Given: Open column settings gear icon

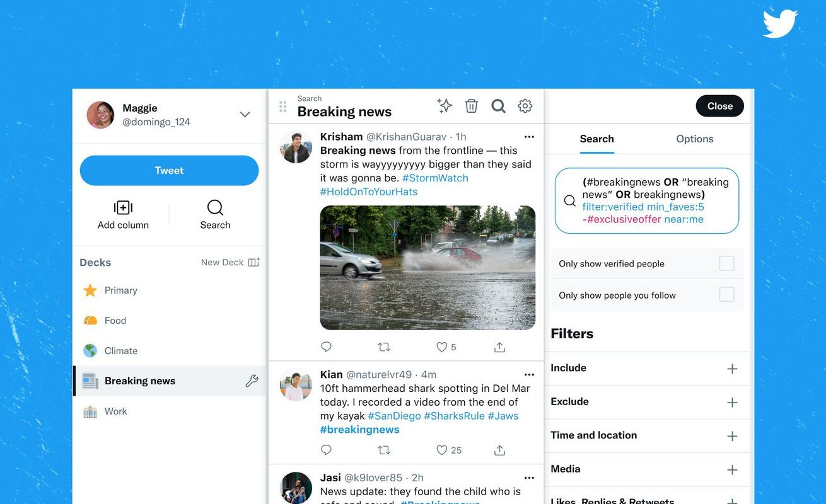Looking at the screenshot, I should coord(525,106).
